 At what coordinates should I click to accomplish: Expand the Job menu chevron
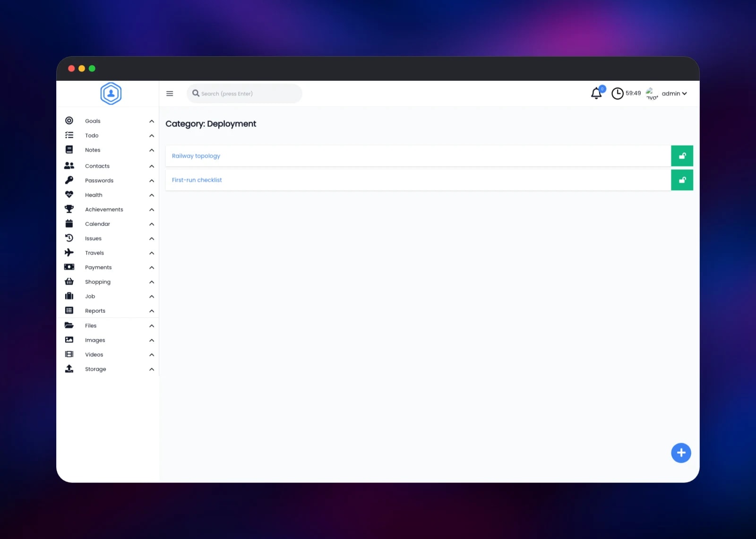click(x=152, y=297)
